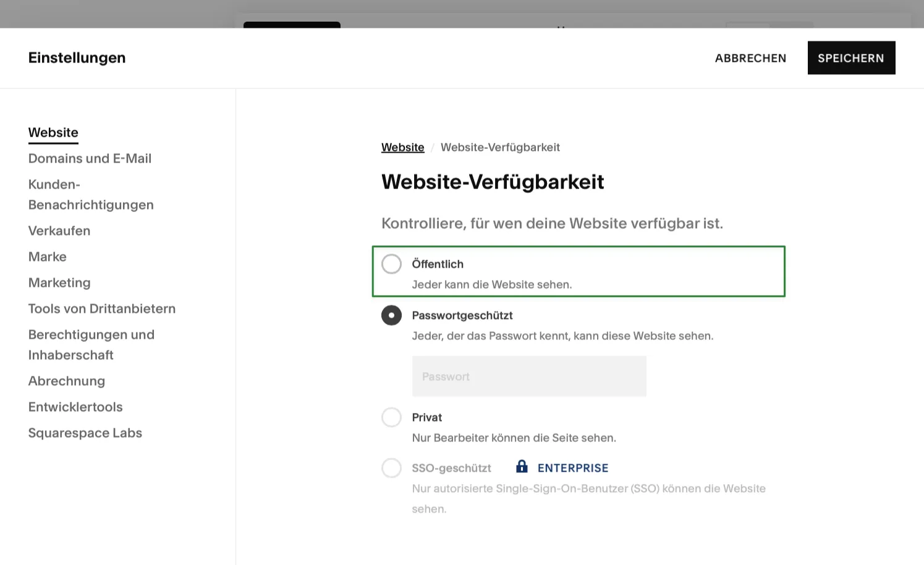Cancel changes via ABBRECHEN
Screen dimensions: 924x565
coord(750,57)
